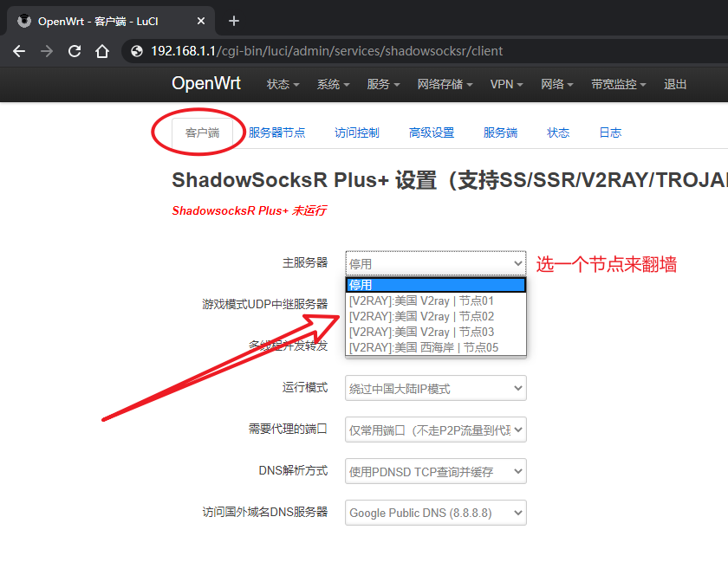Switch to the 访问控制 tab
This screenshot has width=728, height=575.
[356, 132]
